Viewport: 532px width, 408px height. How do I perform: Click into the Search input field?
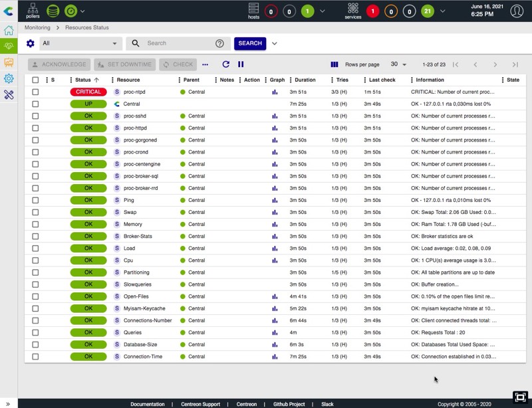click(x=176, y=43)
